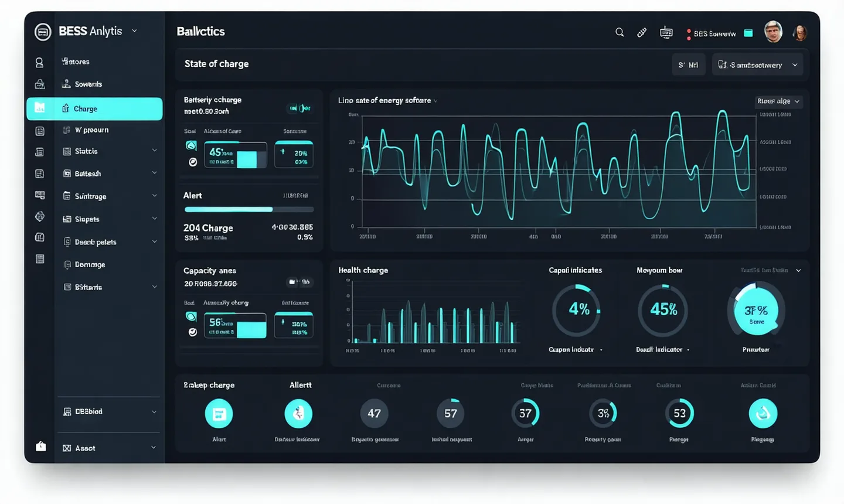Expand the Deaob palets sidebar section
The height and width of the screenshot is (504, 844).
[x=154, y=241]
